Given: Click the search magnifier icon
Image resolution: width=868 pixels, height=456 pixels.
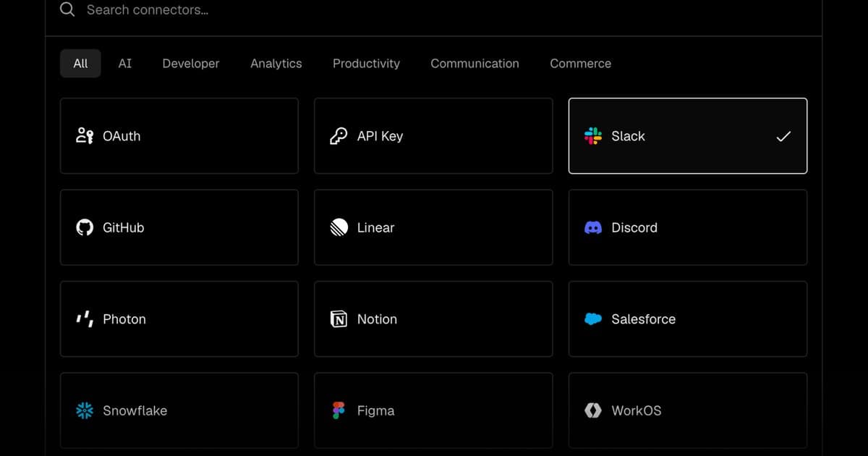Looking at the screenshot, I should [x=67, y=9].
